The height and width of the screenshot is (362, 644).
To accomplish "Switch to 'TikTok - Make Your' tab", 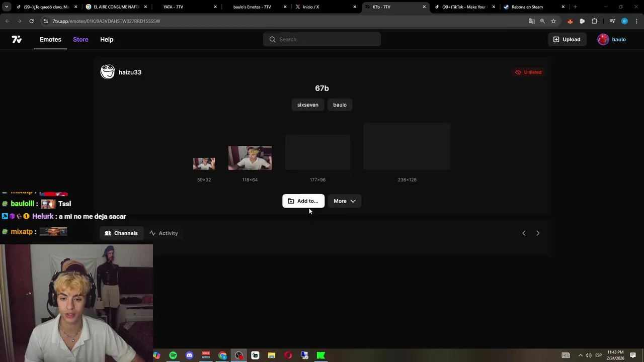I will coord(465,7).
